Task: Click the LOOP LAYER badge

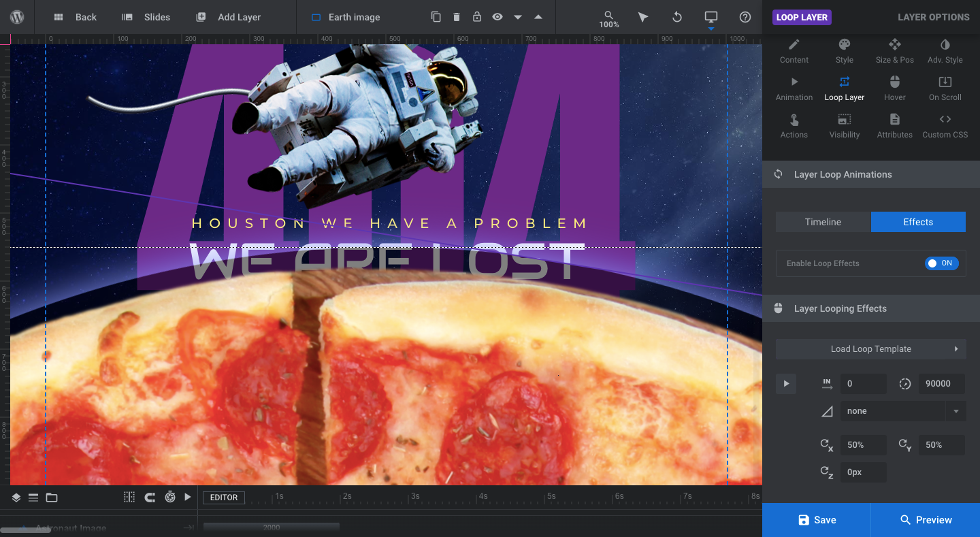Action: pos(802,17)
